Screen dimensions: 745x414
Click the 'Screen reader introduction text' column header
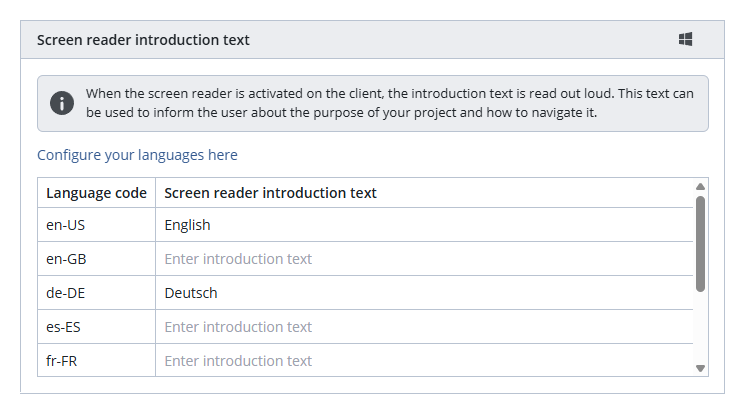[x=270, y=193]
